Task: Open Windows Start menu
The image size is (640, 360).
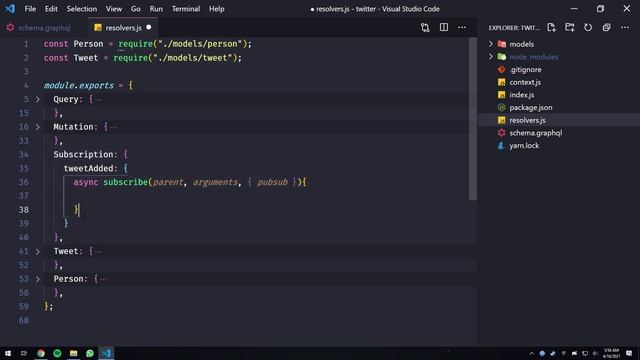Action: 8,353
